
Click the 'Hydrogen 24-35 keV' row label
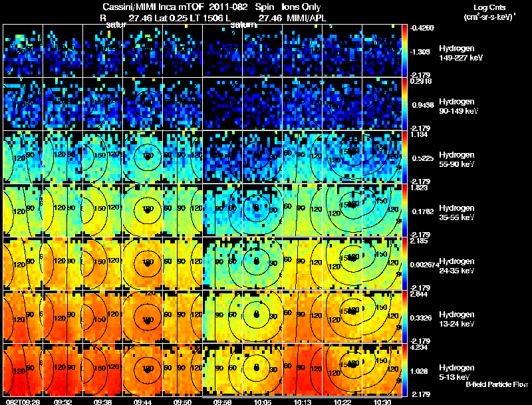coord(457,266)
